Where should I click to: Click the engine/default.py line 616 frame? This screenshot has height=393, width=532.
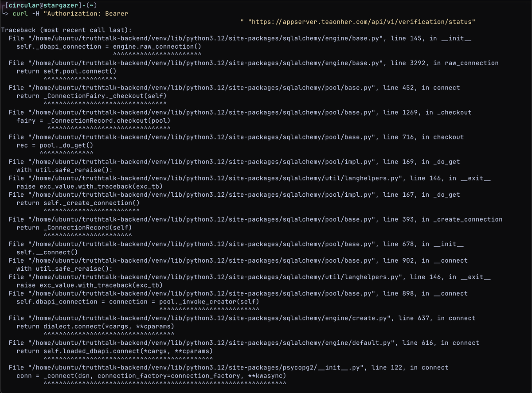click(x=244, y=343)
